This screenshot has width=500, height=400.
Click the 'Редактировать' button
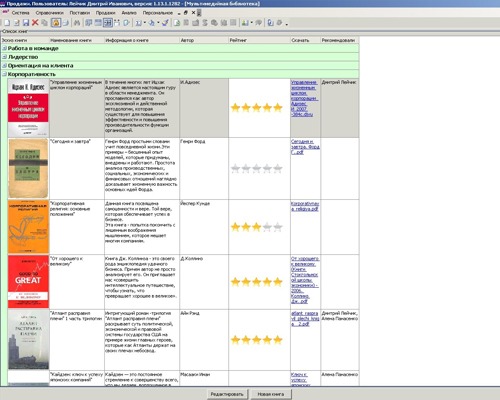point(227,394)
